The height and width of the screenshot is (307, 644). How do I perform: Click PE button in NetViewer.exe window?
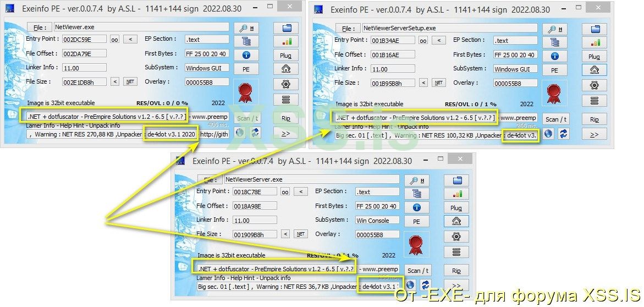click(246, 69)
